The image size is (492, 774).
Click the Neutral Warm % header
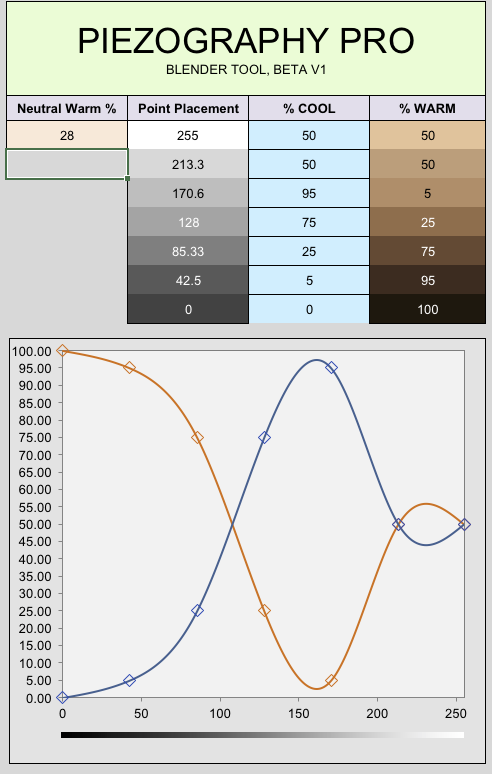tap(67, 109)
